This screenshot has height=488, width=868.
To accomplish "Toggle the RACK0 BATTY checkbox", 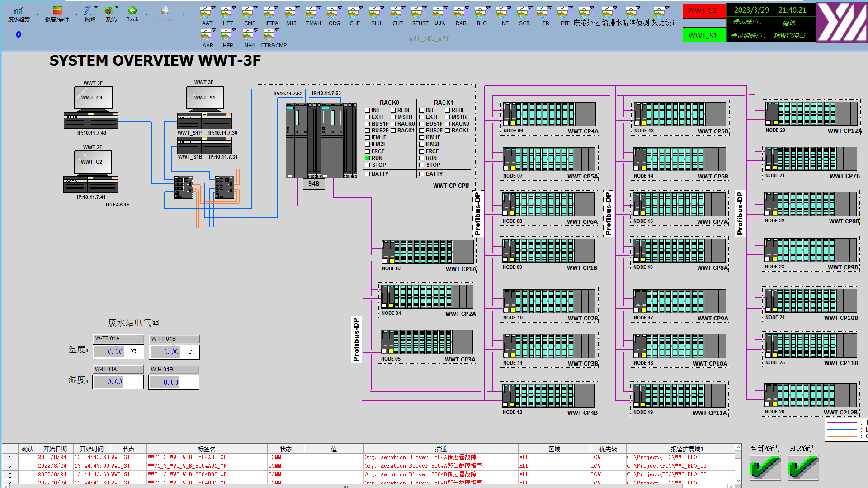I will (368, 174).
